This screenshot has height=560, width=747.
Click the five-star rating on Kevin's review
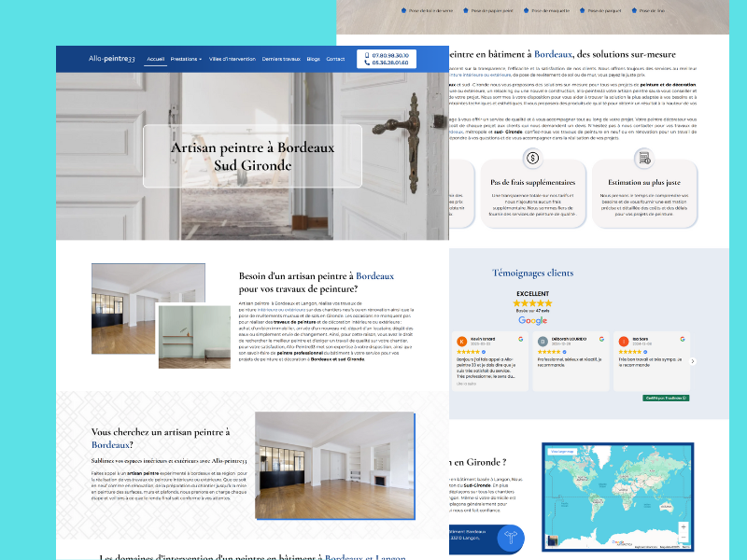(x=469, y=352)
